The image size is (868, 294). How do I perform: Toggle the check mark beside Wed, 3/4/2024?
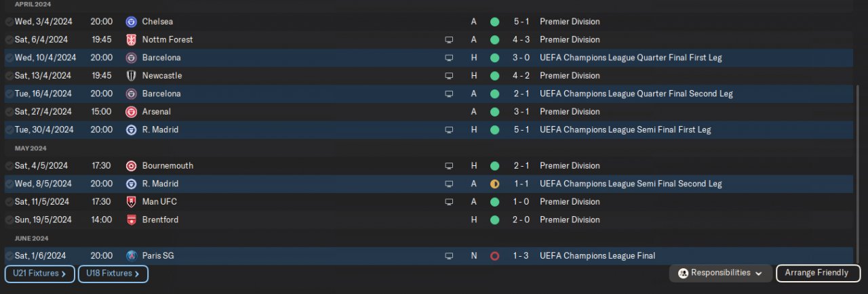(x=9, y=22)
